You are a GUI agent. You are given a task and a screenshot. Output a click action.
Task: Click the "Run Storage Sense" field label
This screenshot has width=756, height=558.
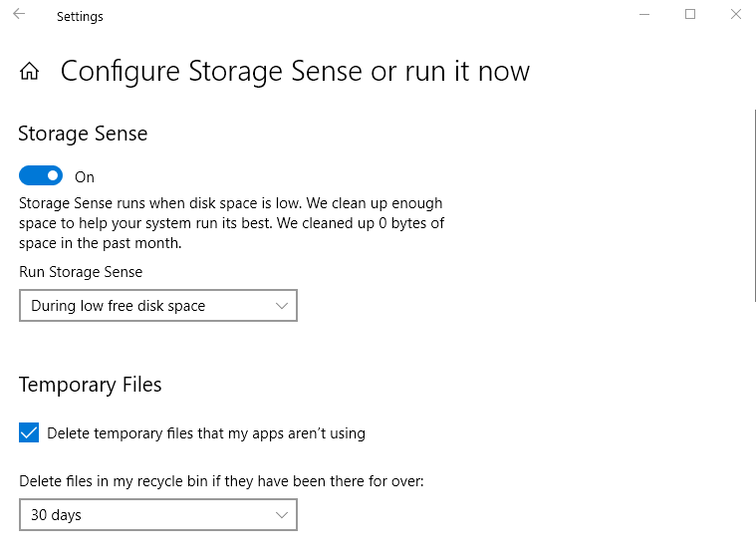81,272
